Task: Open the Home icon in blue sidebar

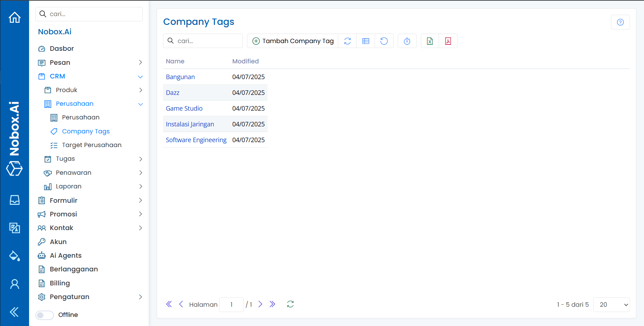Action: 14,17
